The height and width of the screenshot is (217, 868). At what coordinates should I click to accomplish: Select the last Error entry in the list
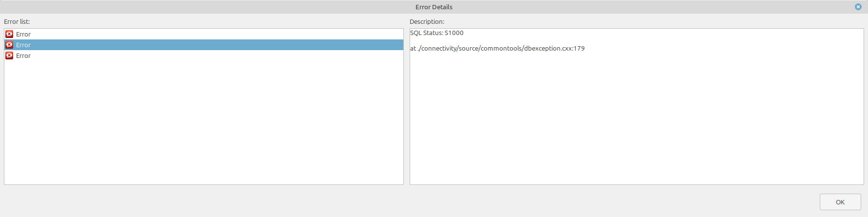23,55
